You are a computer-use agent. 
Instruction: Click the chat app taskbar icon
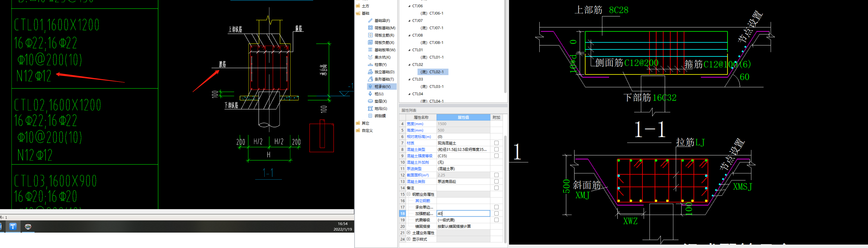coord(28,226)
